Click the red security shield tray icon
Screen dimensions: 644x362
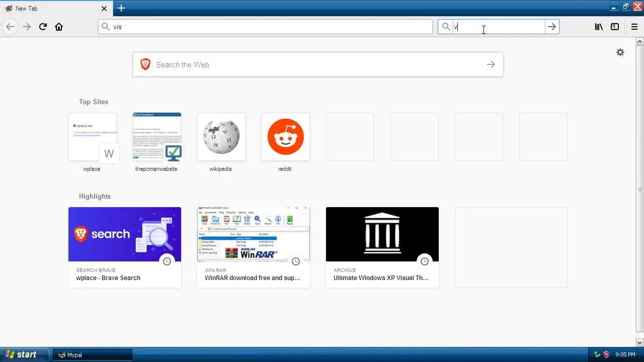(x=606, y=354)
